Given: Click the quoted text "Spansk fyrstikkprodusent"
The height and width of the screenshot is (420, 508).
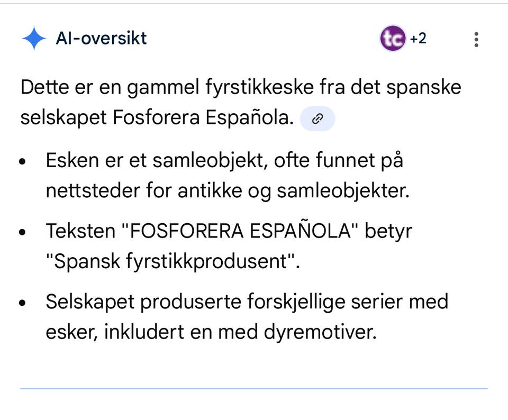Looking at the screenshot, I should [x=170, y=261].
